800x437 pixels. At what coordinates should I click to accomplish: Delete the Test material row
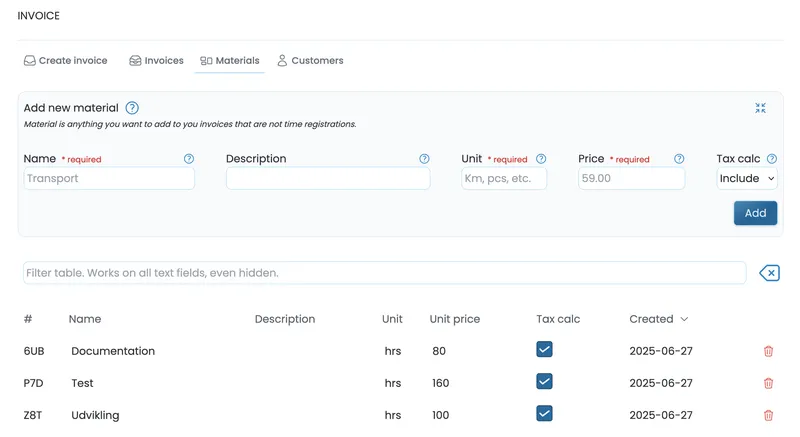click(768, 383)
